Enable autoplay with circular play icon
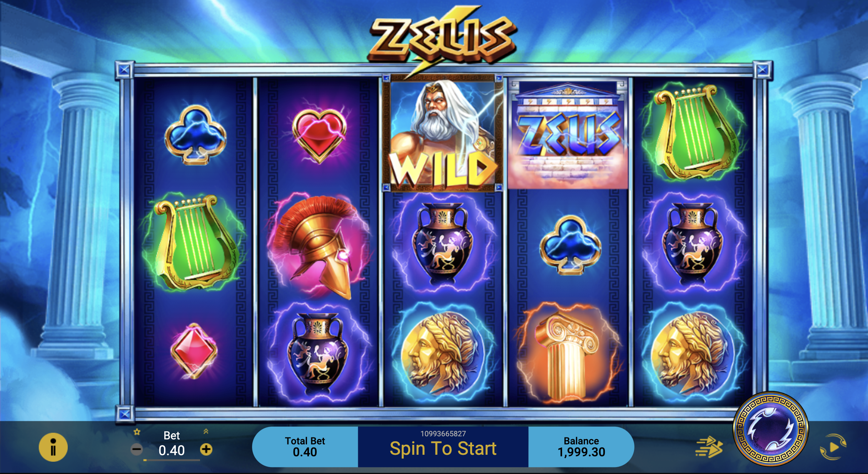Screen dimensions: 868x474 pyautogui.click(x=833, y=447)
